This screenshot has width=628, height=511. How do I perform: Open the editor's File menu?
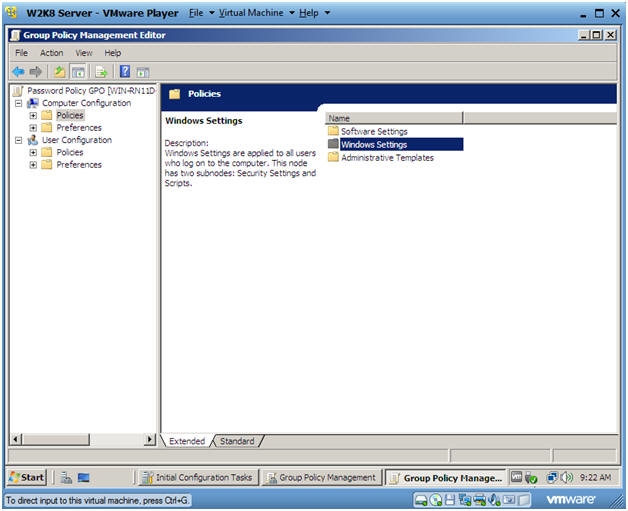click(x=22, y=53)
